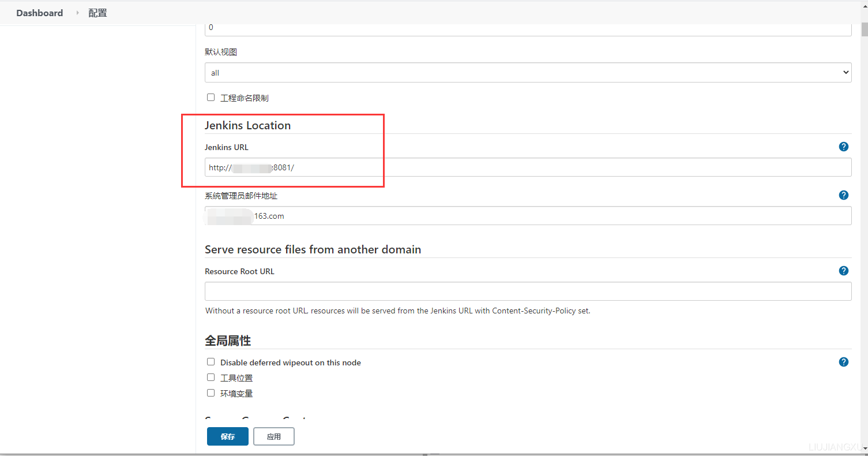
Task: Open help for Disable deferred wipeout option
Action: pos(843,362)
